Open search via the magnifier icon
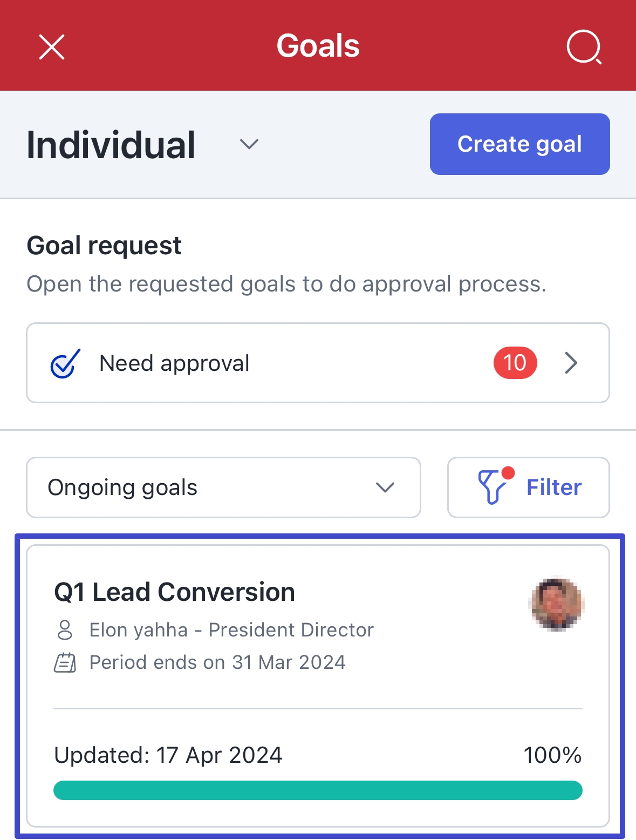This screenshot has width=636, height=840. pos(584,46)
